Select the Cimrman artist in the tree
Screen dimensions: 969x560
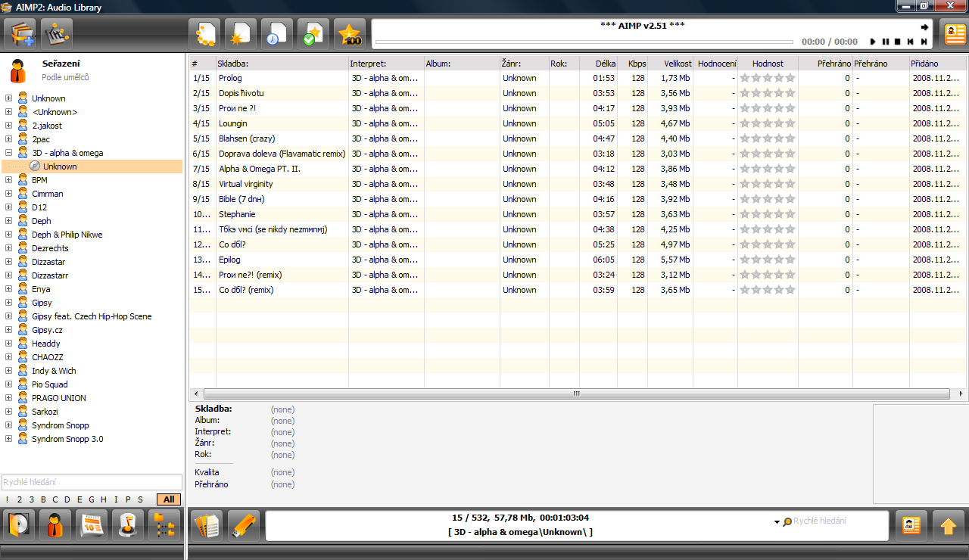click(x=47, y=194)
